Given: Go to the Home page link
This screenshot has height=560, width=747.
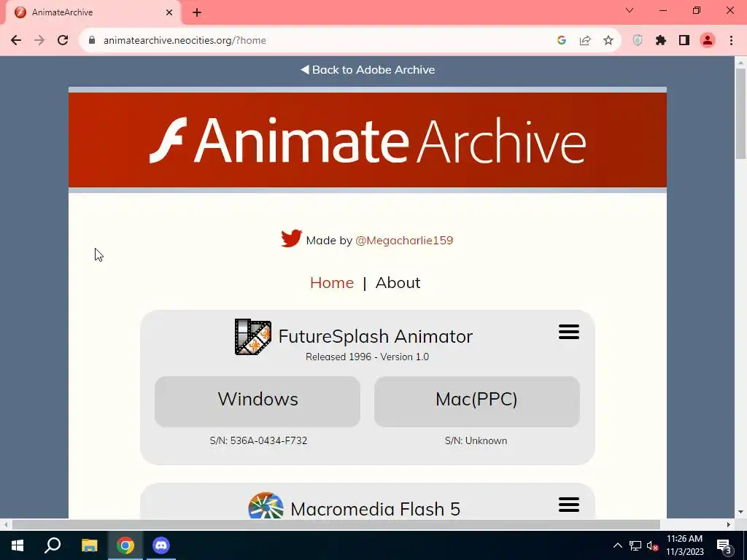Looking at the screenshot, I should 332,282.
